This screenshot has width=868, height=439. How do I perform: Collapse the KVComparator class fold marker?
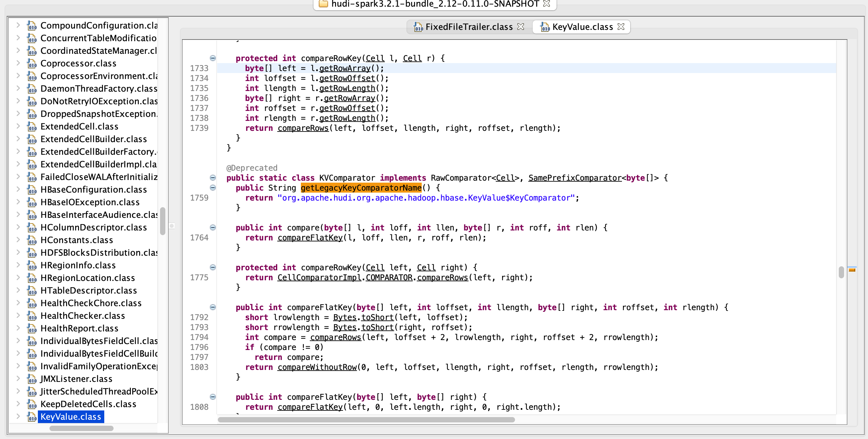213,178
